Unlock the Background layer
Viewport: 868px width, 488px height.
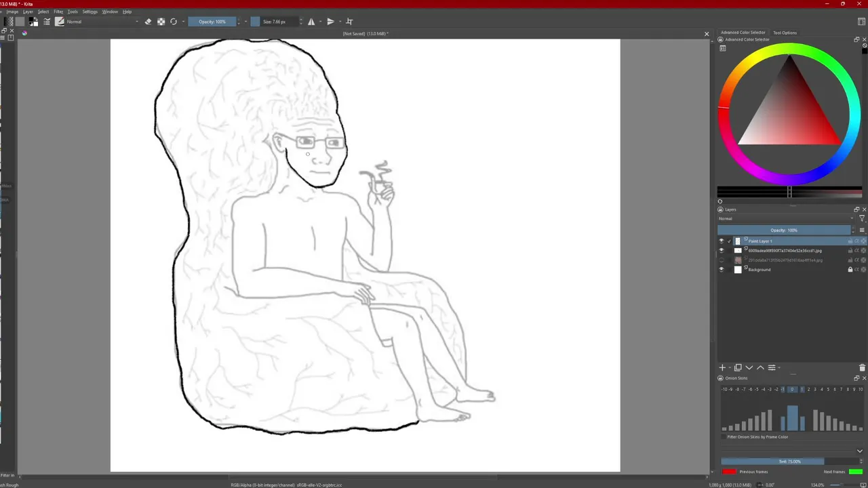[850, 270]
